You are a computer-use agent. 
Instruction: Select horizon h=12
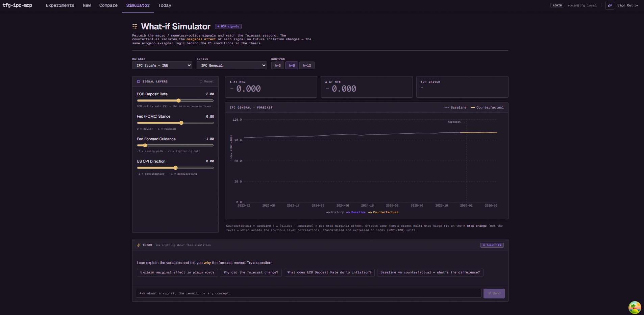(307, 66)
